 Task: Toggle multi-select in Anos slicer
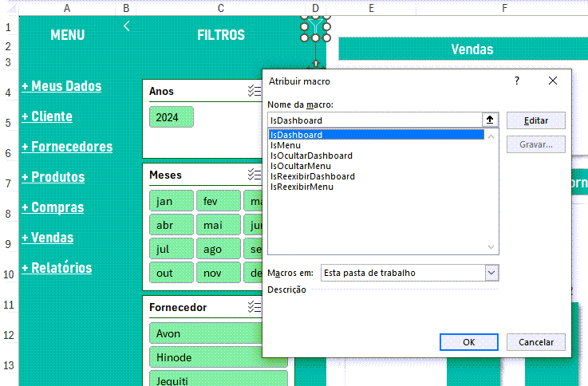coord(255,92)
